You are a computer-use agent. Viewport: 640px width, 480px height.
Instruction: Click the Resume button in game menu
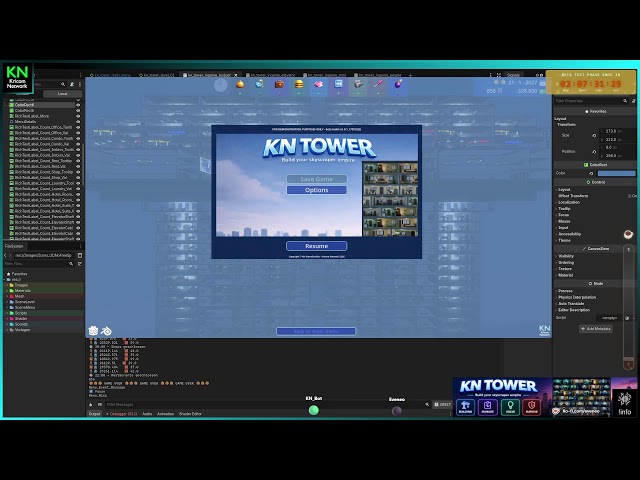(x=317, y=246)
